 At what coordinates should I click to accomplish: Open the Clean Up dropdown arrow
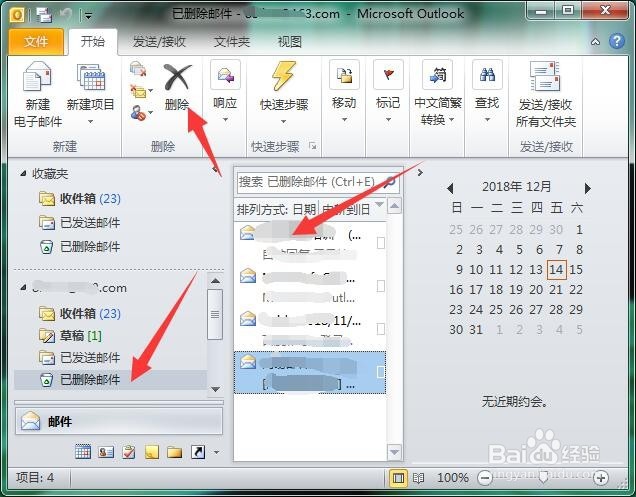tap(150, 91)
